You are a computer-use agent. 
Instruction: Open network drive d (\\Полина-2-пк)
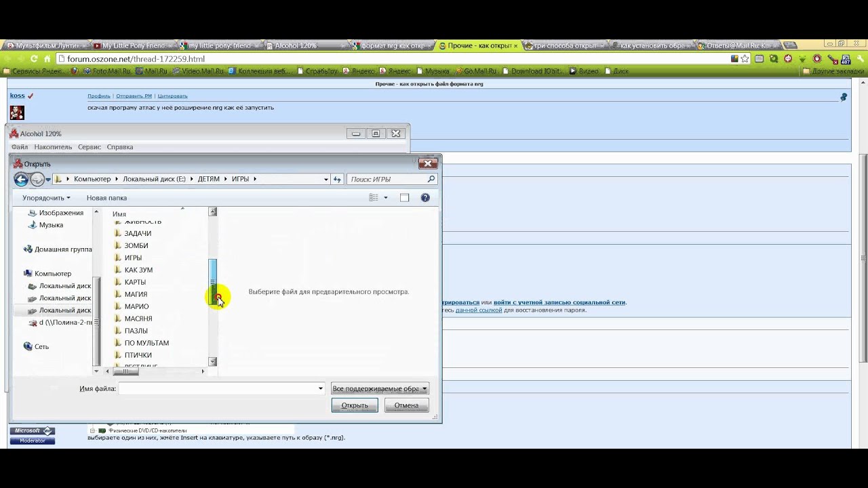[x=60, y=323]
